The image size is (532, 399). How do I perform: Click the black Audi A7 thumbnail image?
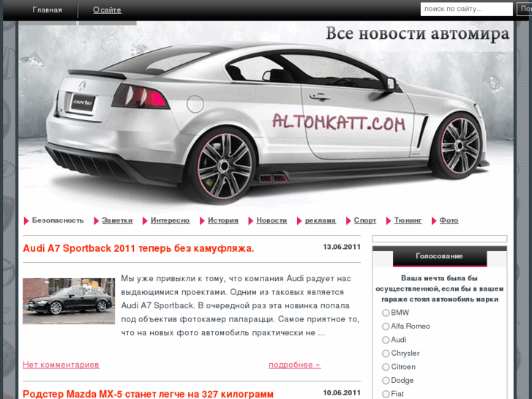(x=69, y=301)
